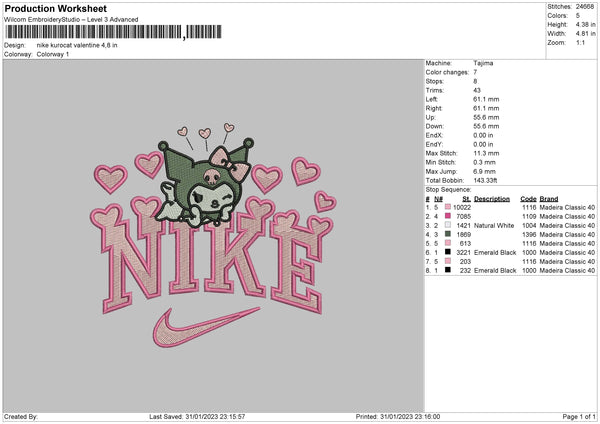Click the Zoom value 1:1

pos(580,42)
